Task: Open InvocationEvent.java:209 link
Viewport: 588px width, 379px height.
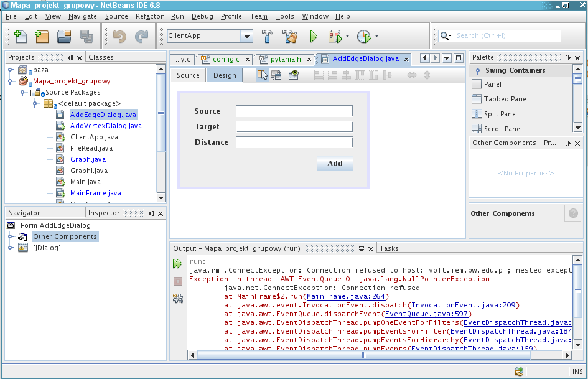Action: point(464,305)
